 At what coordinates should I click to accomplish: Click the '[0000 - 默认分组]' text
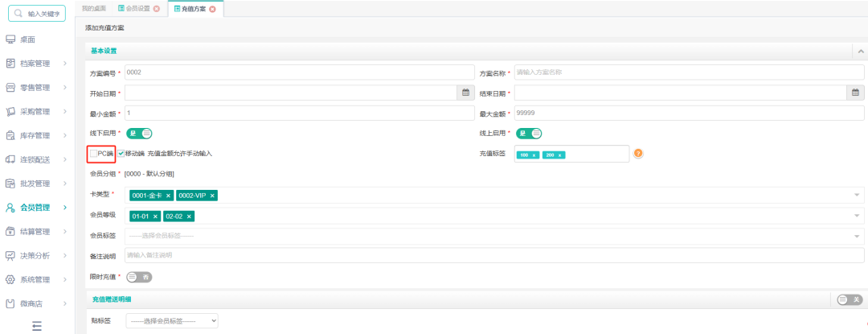click(x=149, y=174)
